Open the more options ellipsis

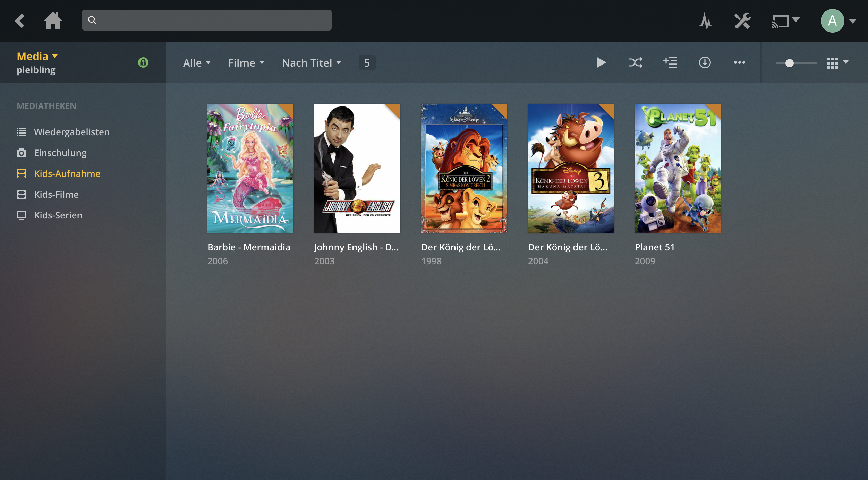tap(739, 63)
